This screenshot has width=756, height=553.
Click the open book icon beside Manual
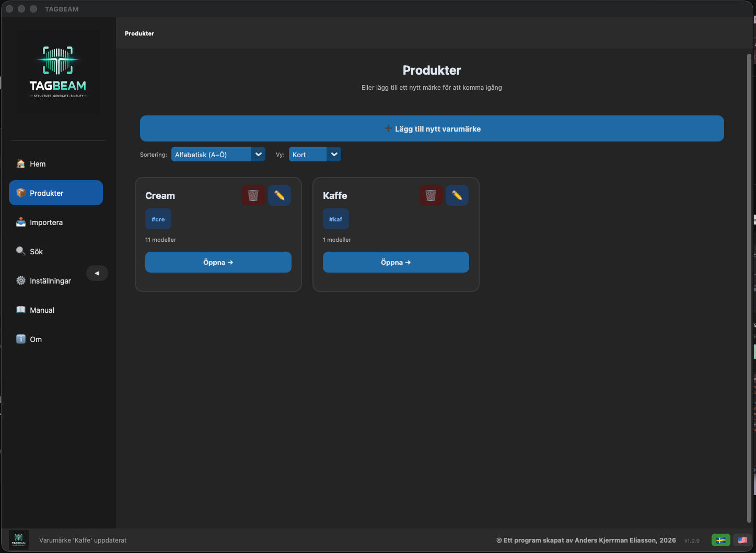pos(21,310)
